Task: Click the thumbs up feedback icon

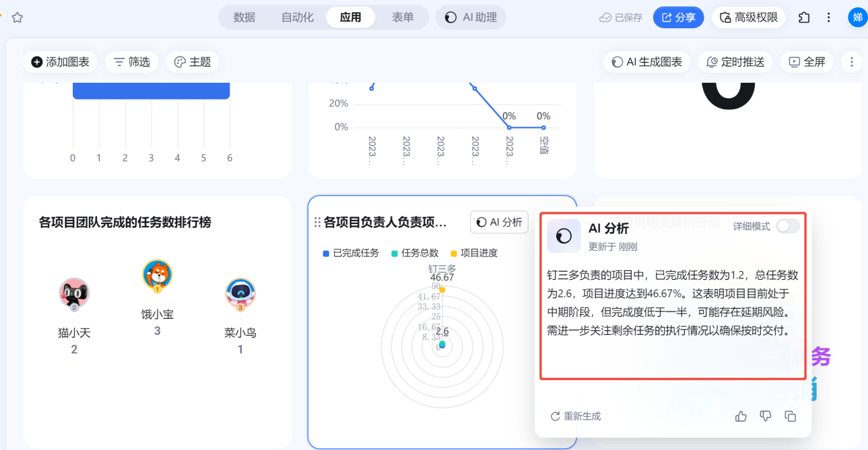Action: (x=741, y=416)
